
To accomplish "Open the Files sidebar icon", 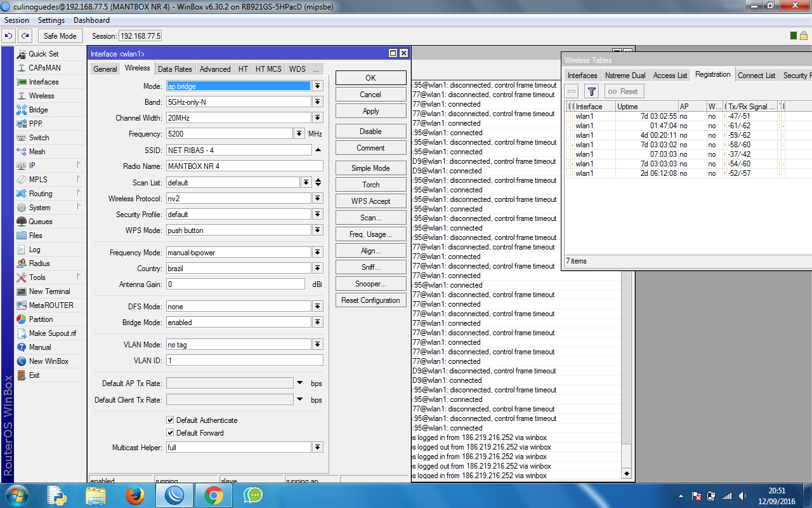I will point(22,236).
